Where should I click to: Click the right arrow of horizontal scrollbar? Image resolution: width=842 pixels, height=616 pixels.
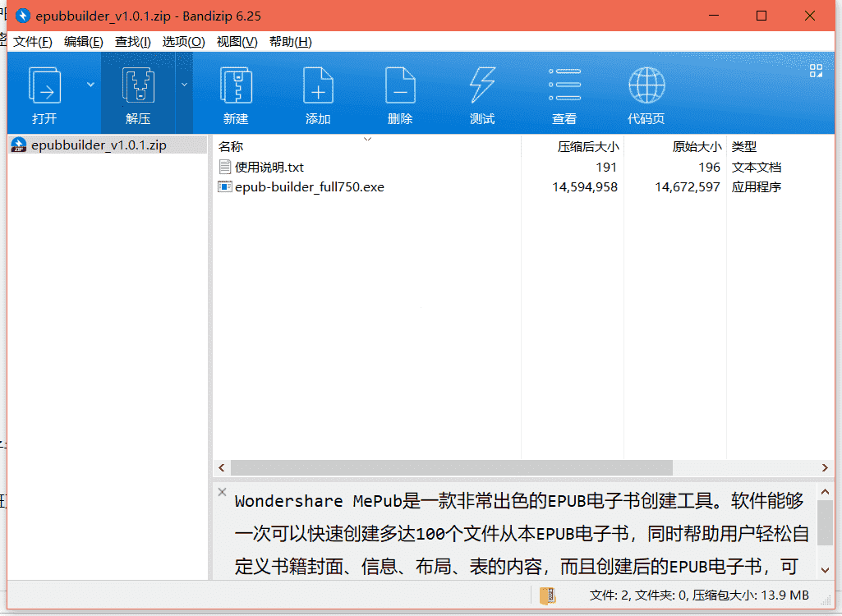825,468
